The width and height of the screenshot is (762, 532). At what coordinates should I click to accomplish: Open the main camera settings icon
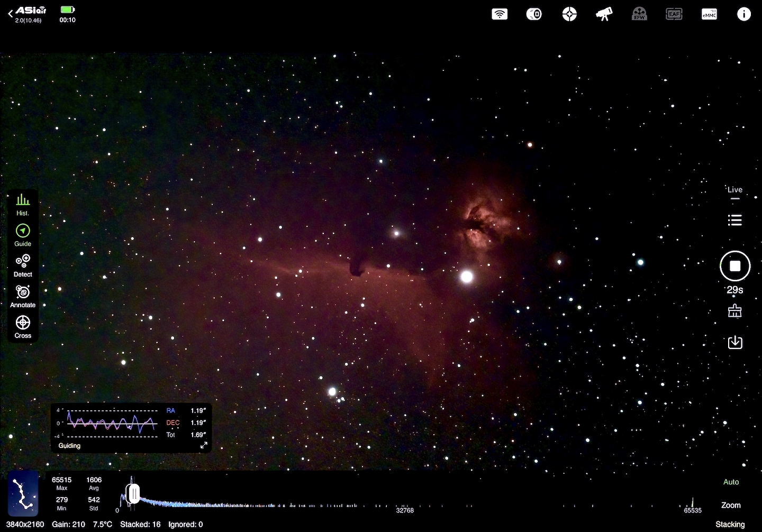[x=534, y=14]
